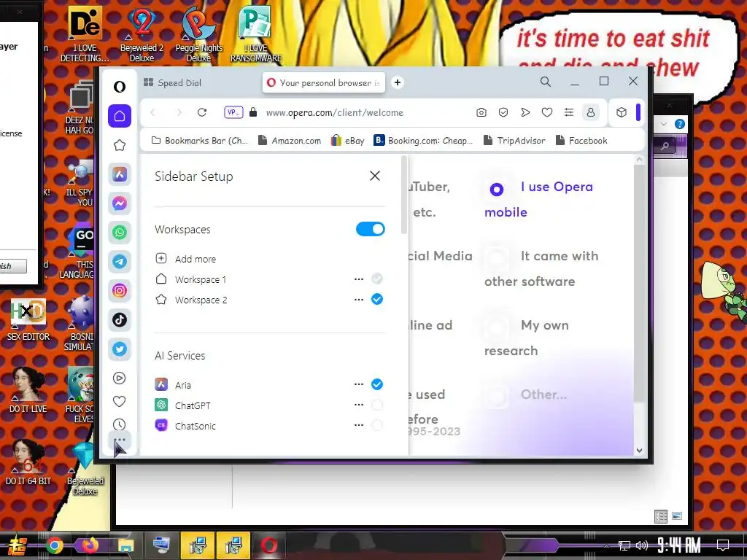Switch to 'Your personal browser' tab

pos(325,82)
